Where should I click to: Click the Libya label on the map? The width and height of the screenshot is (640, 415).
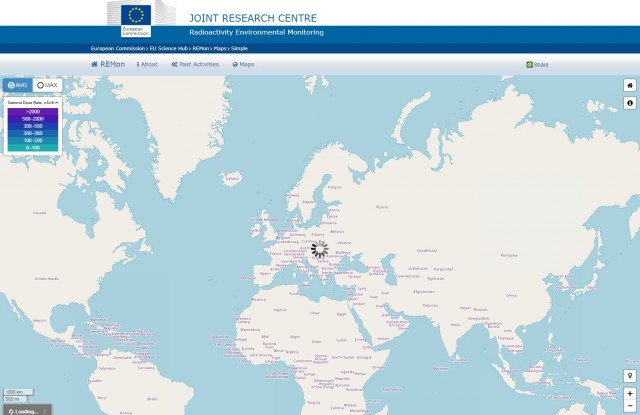click(314, 313)
